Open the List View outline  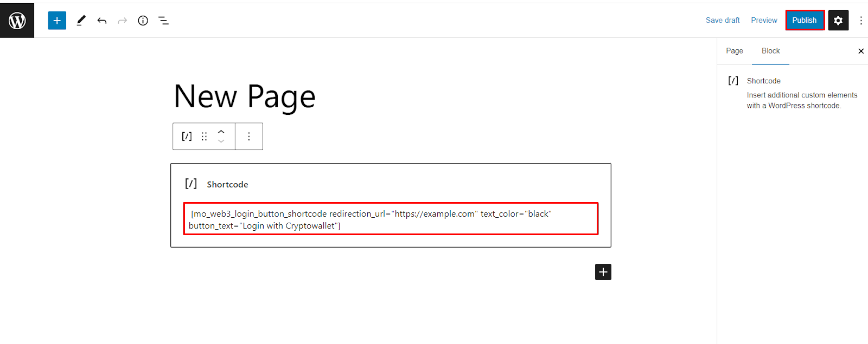pos(163,21)
